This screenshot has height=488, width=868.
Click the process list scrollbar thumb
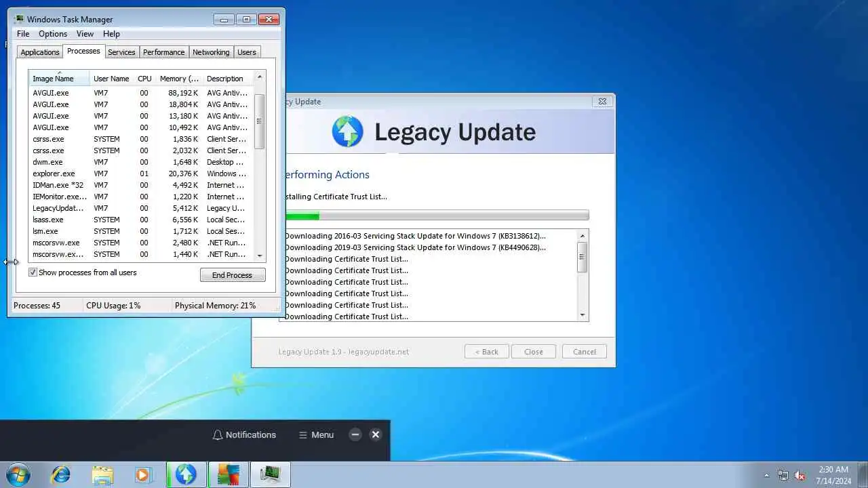pos(259,121)
